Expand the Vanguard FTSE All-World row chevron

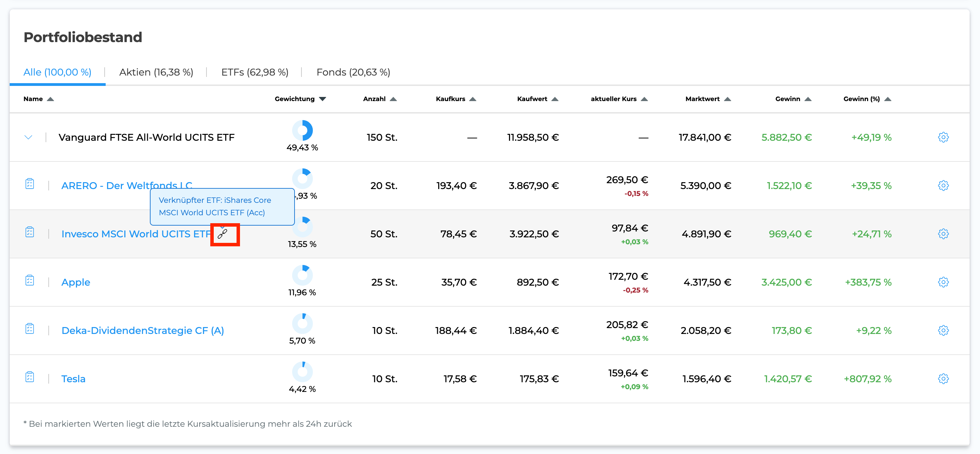coord(28,137)
